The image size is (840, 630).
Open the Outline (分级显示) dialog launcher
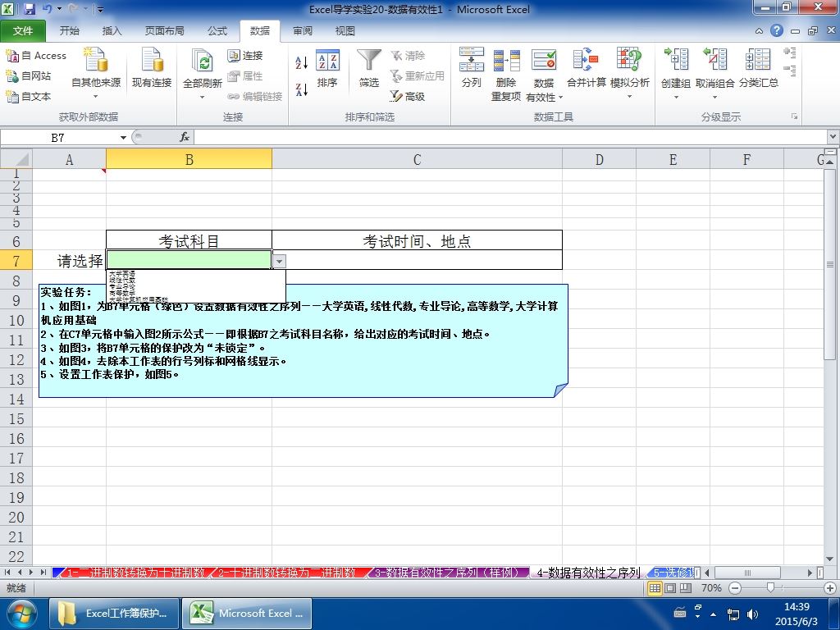(794, 116)
